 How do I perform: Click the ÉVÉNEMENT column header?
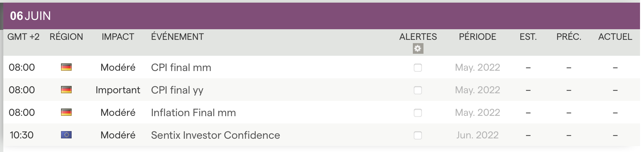[x=177, y=37]
